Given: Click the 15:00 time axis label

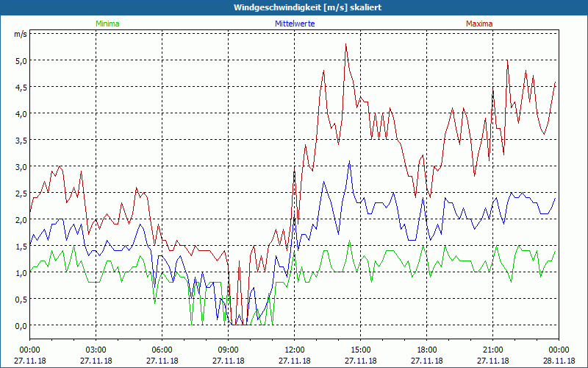Looking at the screenshot, I should (x=361, y=350).
